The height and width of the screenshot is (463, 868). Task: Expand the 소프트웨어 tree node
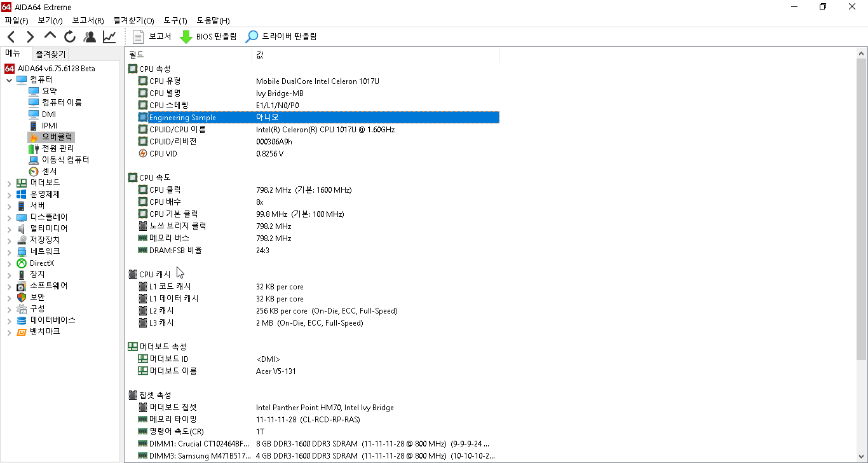point(9,286)
